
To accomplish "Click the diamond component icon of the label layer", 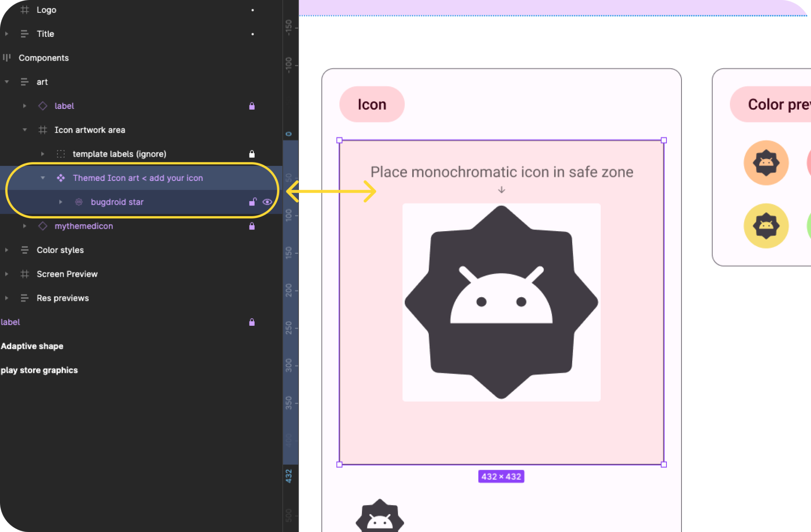I will tap(43, 106).
